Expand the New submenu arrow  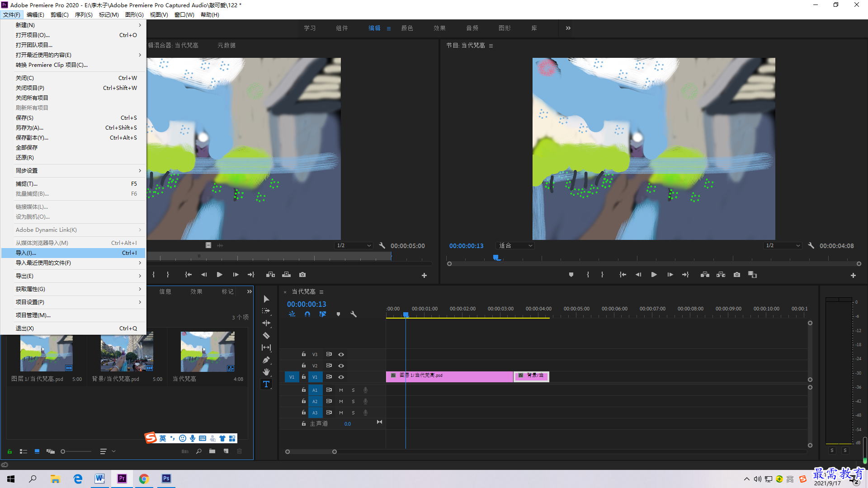140,25
